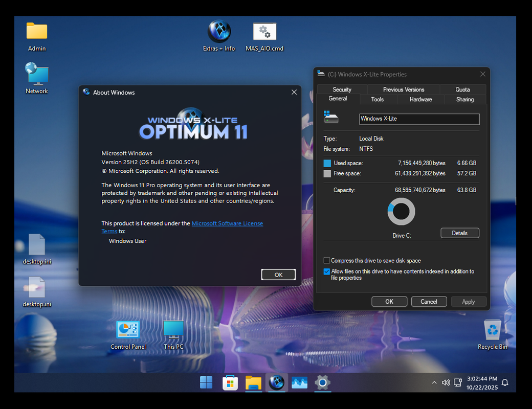Click the 'Drive C:' label
This screenshot has height=409, width=532.
point(402,235)
